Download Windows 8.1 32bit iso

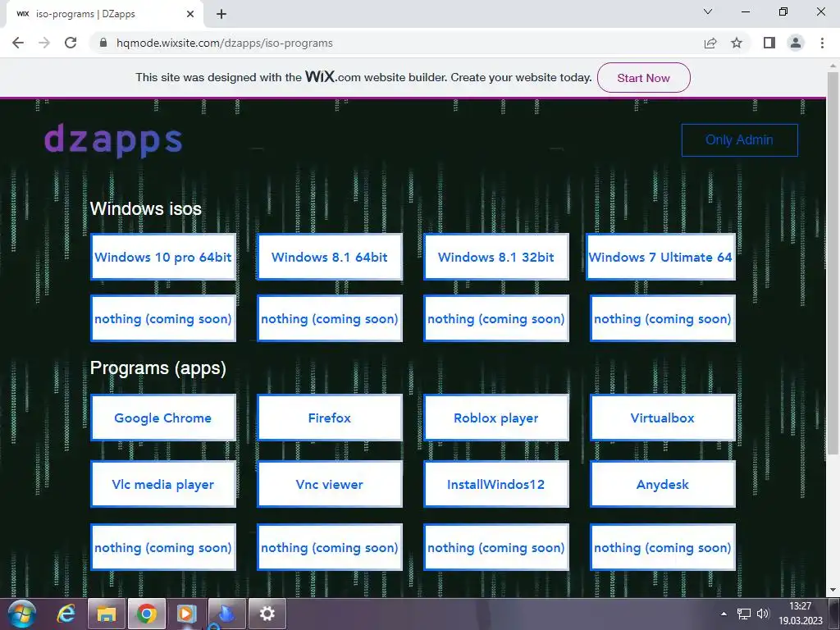click(496, 257)
